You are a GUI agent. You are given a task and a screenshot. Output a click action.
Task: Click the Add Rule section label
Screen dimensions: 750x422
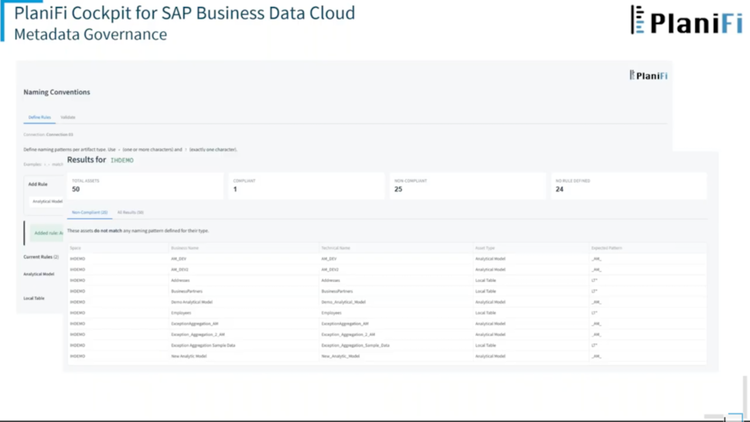click(38, 184)
